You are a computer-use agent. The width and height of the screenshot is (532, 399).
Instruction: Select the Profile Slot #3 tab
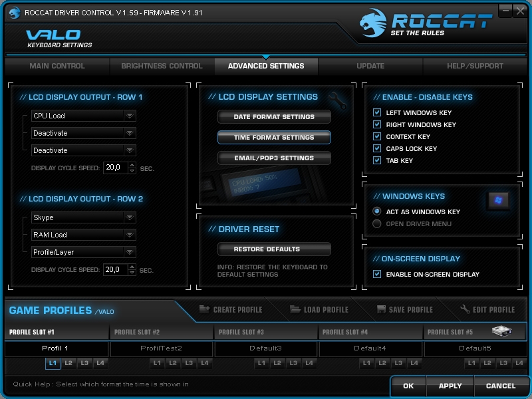coord(266,332)
